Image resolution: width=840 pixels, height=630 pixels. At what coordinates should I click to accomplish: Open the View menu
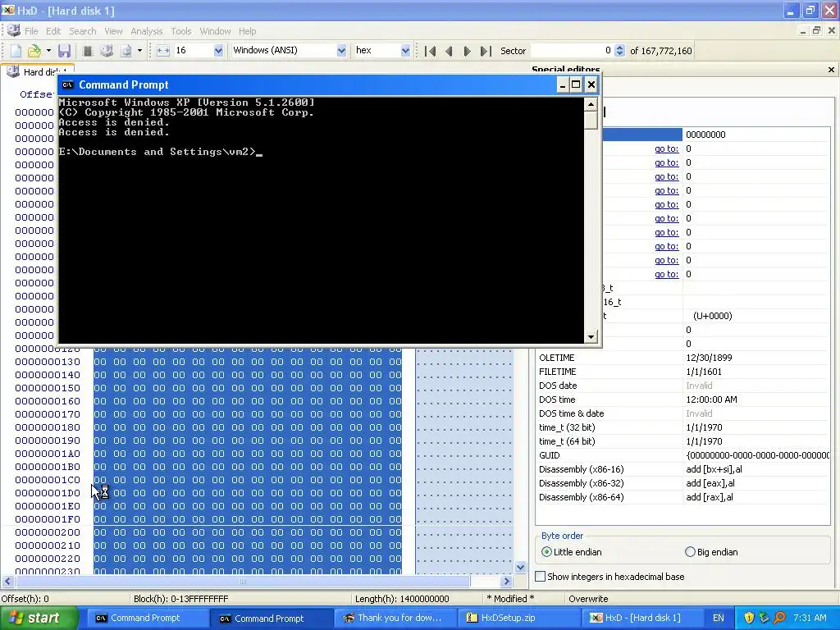(113, 31)
